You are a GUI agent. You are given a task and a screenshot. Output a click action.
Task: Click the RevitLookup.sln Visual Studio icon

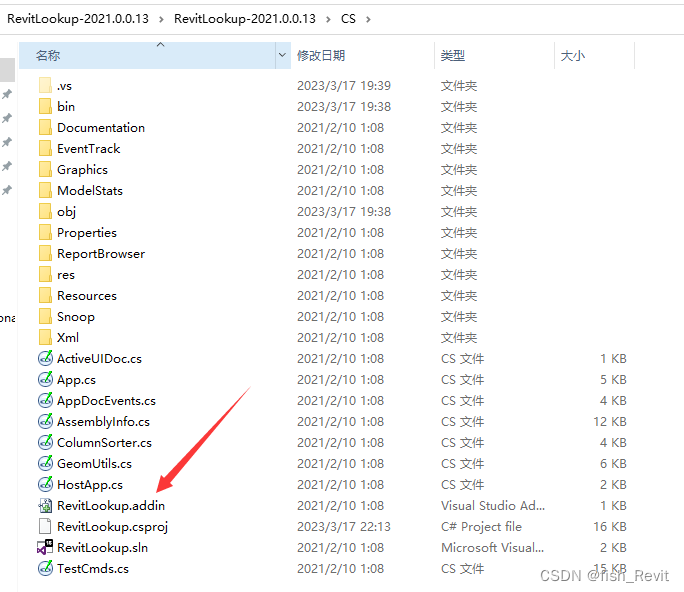coord(45,547)
